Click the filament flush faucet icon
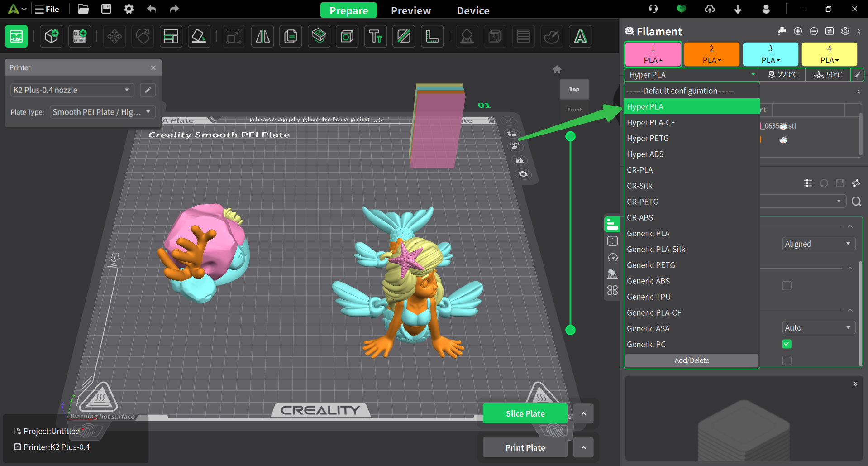The width and height of the screenshot is (868, 466). 782,31
